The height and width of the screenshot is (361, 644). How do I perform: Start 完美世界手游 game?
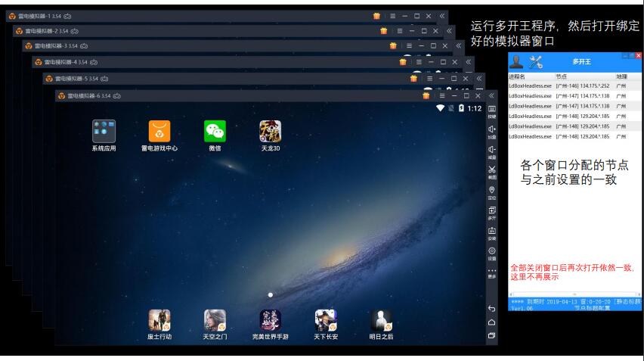[x=271, y=320]
